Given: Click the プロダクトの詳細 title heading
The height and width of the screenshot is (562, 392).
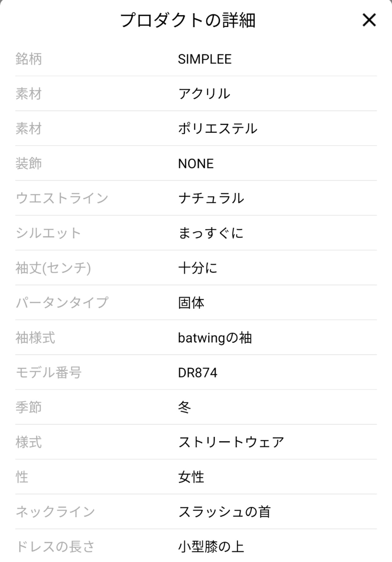Looking at the screenshot, I should pos(188,21).
